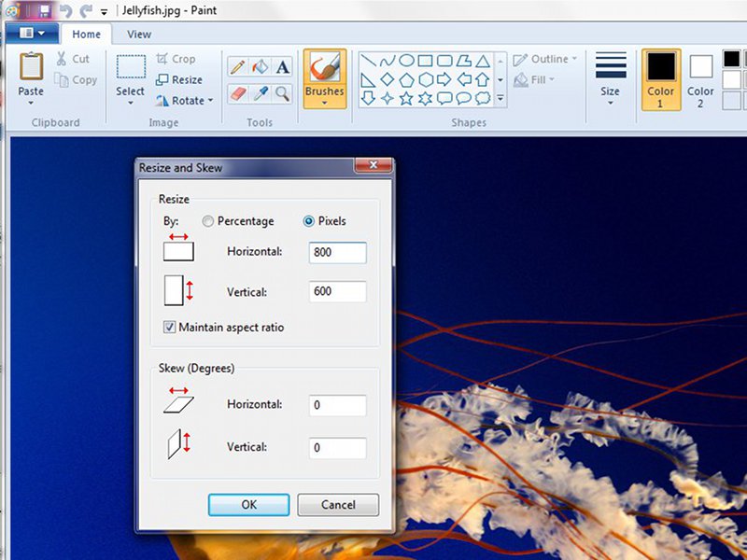Select the Eraser tool
747x560 pixels.
[x=237, y=93]
